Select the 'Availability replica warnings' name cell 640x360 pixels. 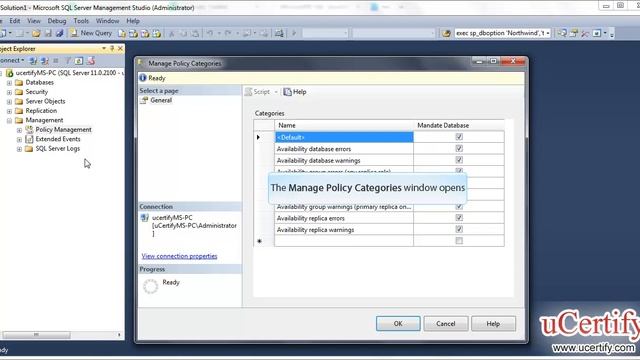(x=344, y=229)
